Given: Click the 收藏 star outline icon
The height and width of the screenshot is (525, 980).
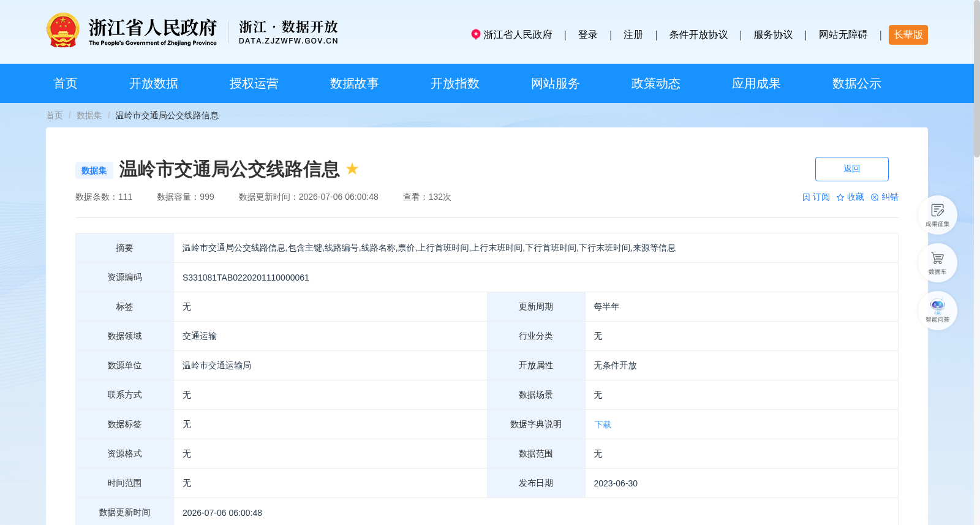Looking at the screenshot, I should click(x=840, y=197).
